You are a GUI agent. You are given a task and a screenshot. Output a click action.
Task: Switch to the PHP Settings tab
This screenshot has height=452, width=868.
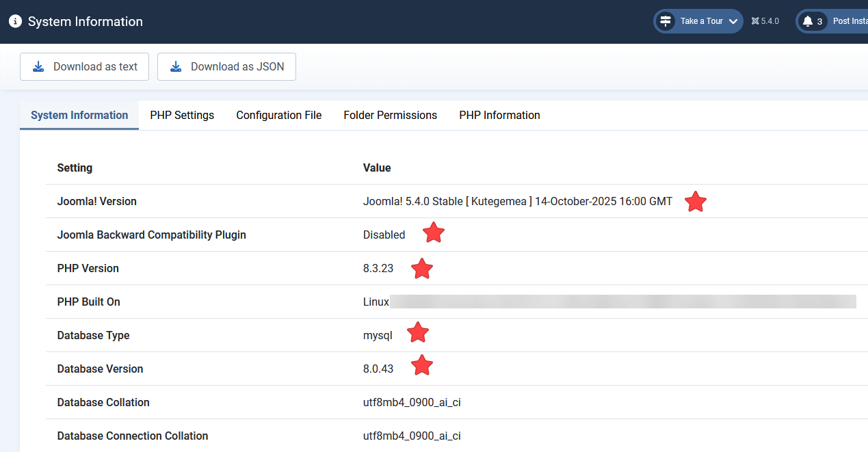182,115
